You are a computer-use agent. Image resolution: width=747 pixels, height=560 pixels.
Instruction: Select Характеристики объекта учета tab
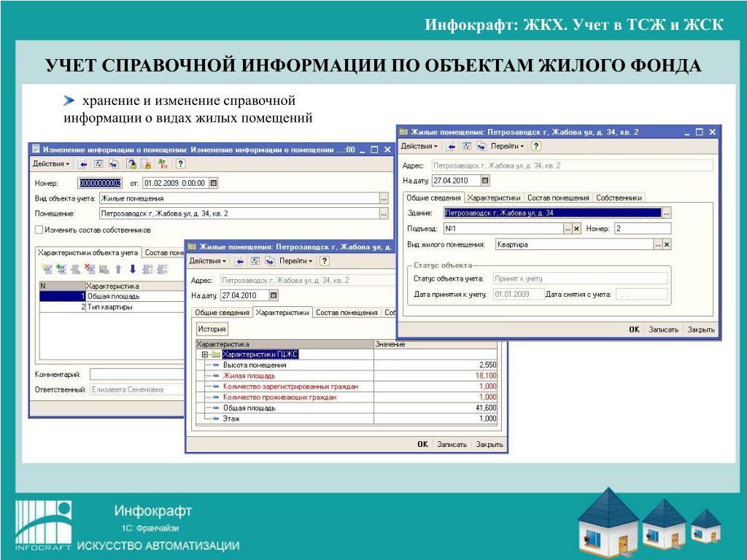[x=88, y=253]
